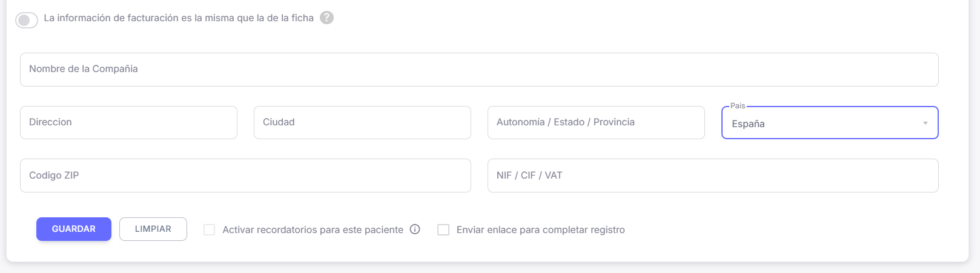Click the Activar recordatorios label text

point(313,230)
